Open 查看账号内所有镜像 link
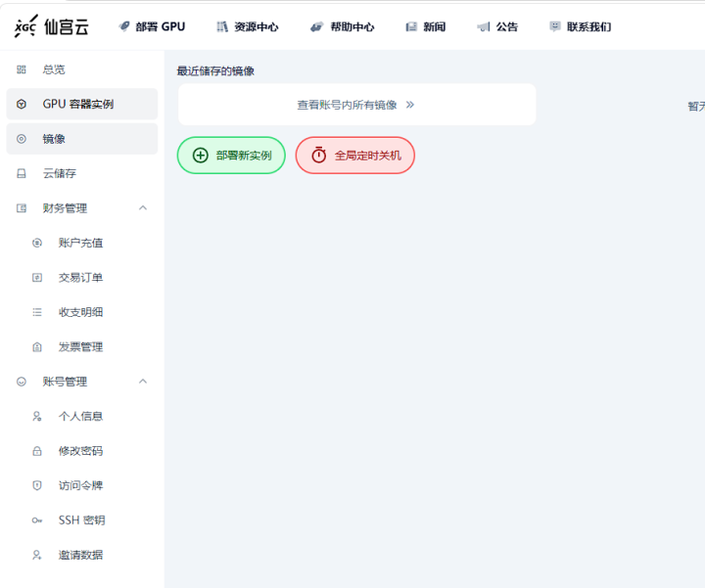The width and height of the screenshot is (705, 588). point(355,105)
